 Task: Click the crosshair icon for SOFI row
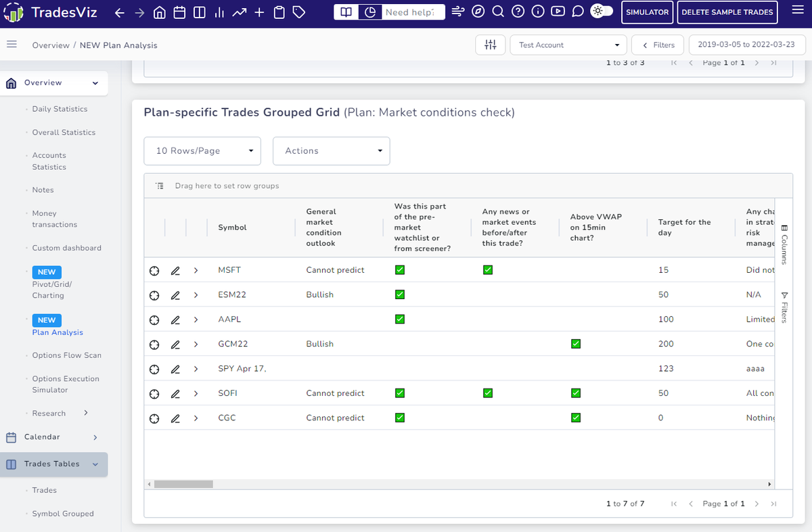click(154, 393)
